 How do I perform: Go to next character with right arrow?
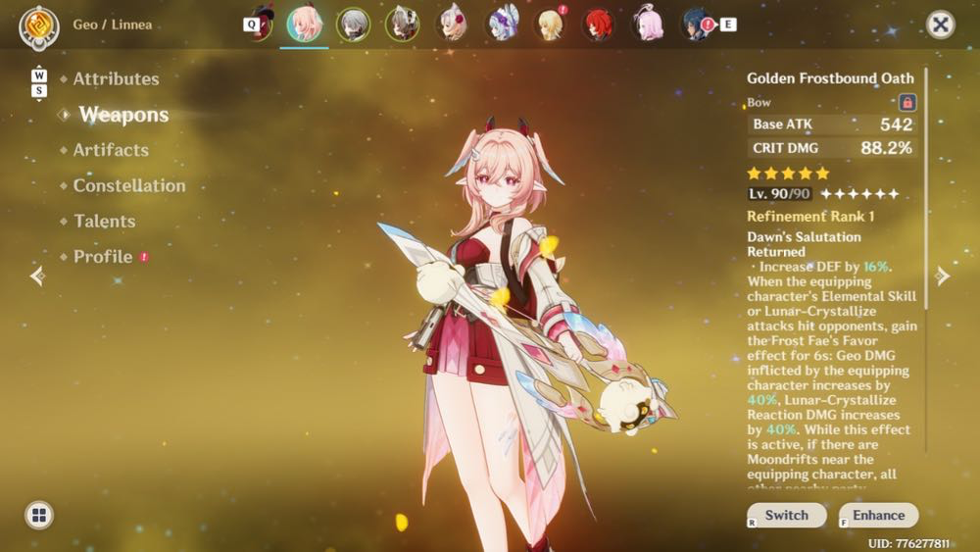pyautogui.click(x=943, y=276)
